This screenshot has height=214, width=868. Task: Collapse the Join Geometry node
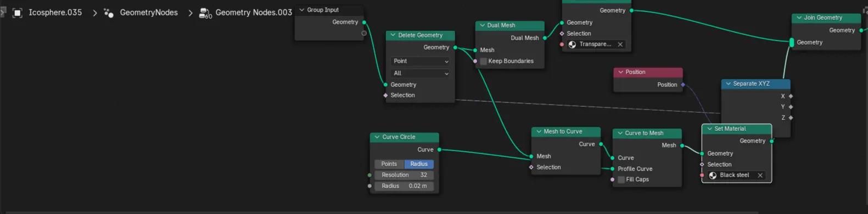[799, 18]
